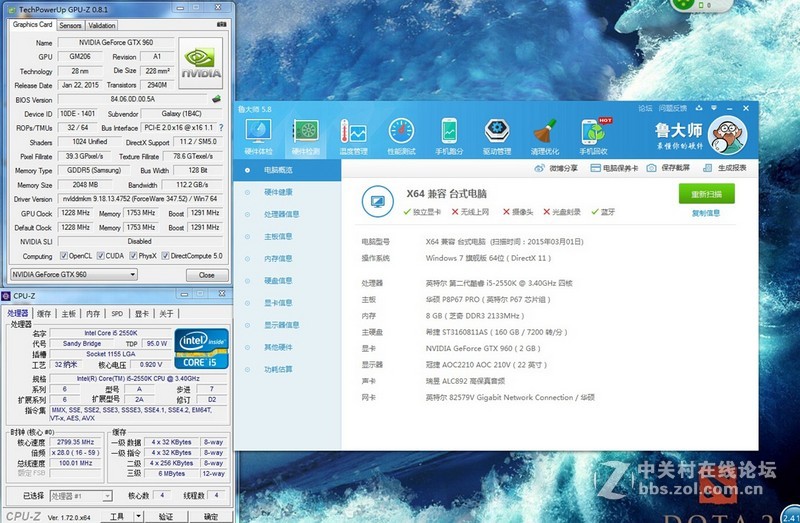800x523 pixels.
Task: Select 处理器信息 processor info in sidebar
Action: tap(288, 214)
